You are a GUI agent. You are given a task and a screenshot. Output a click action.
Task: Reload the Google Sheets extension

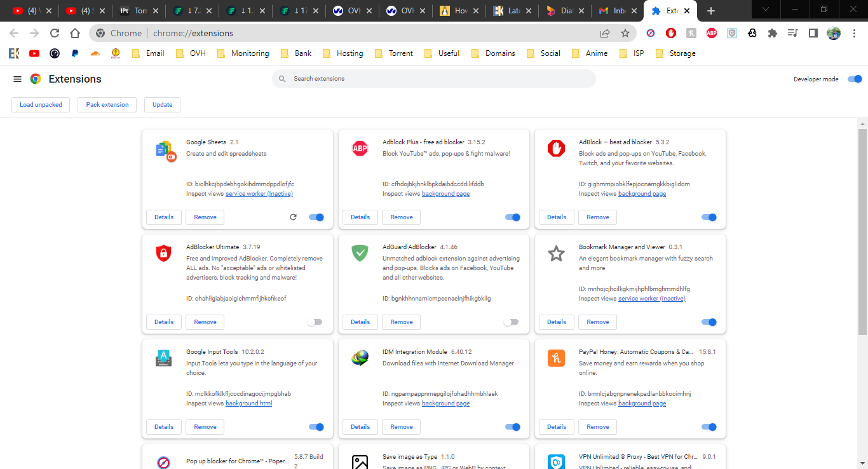coord(293,217)
